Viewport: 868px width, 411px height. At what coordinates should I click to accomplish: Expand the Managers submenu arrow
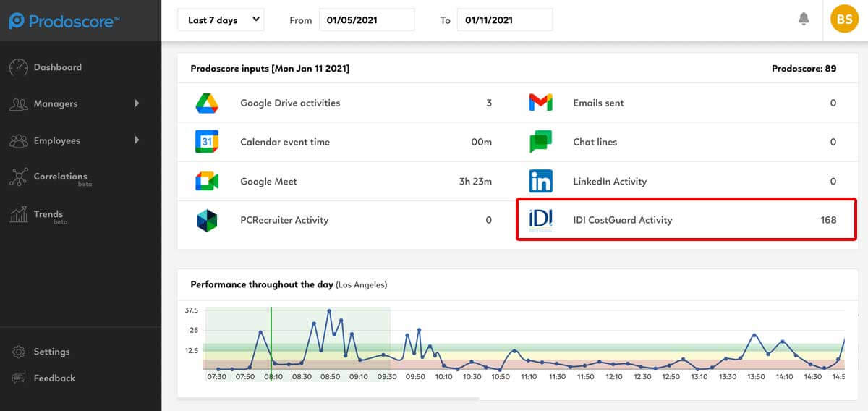(137, 103)
